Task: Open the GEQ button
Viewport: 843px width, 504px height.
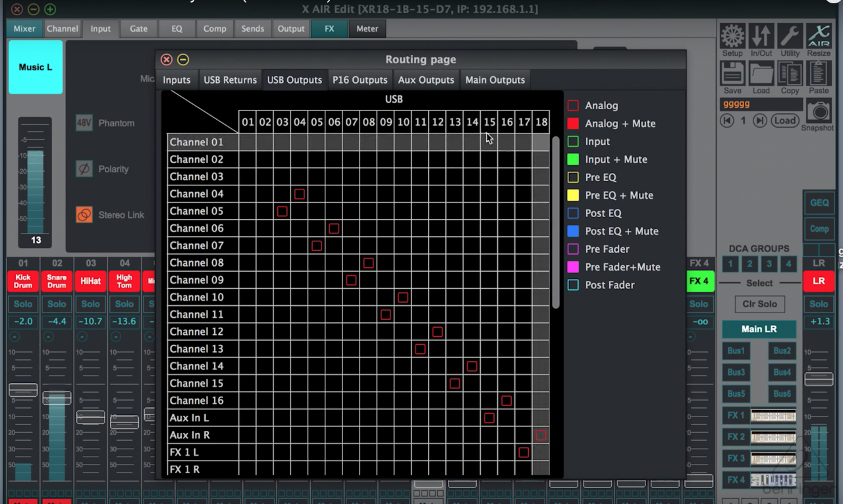Action: coord(819,203)
